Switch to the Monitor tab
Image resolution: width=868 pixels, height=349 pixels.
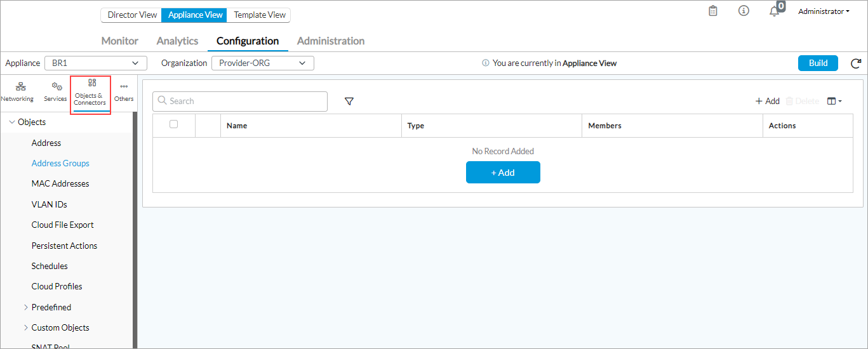119,41
